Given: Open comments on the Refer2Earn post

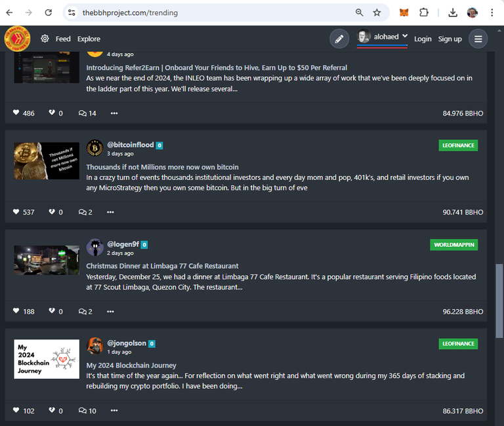Looking at the screenshot, I should [87, 113].
